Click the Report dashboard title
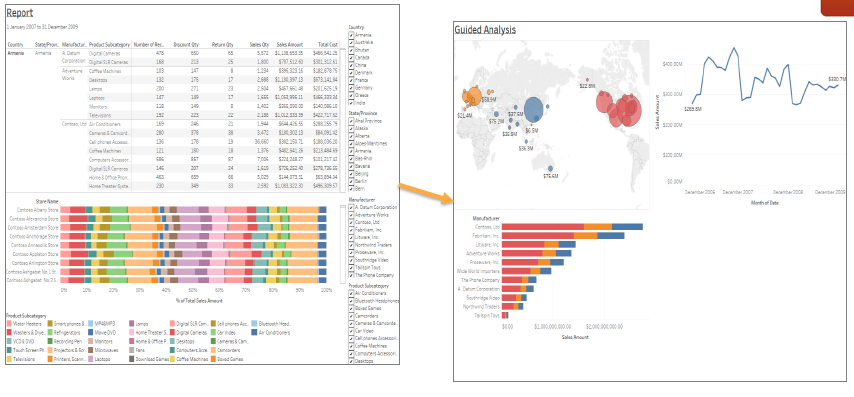 pos(20,13)
